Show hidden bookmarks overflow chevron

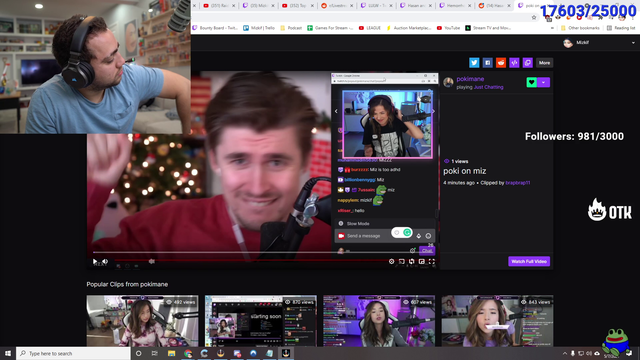click(x=552, y=28)
